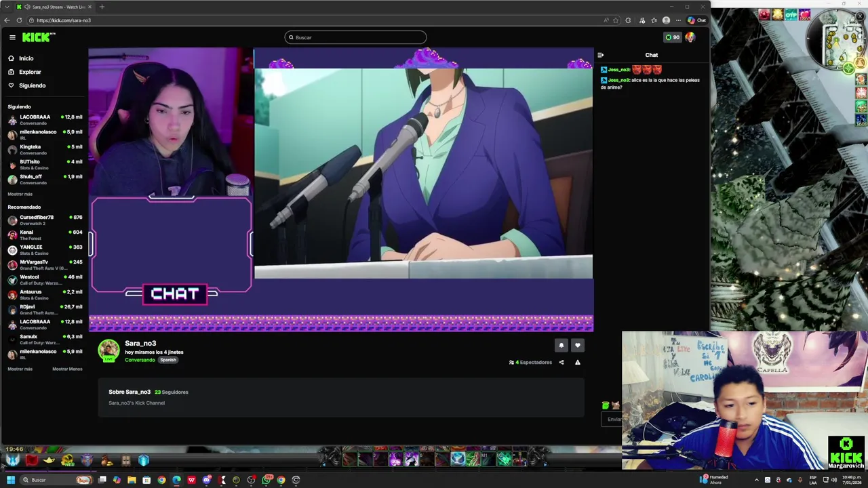
Task: Add page to favorites star icon
Action: 616,20
